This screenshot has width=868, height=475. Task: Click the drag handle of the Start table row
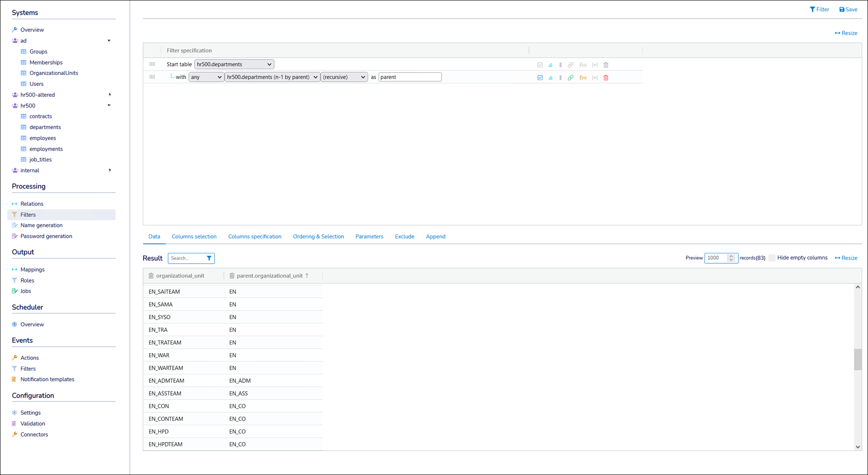pos(152,65)
